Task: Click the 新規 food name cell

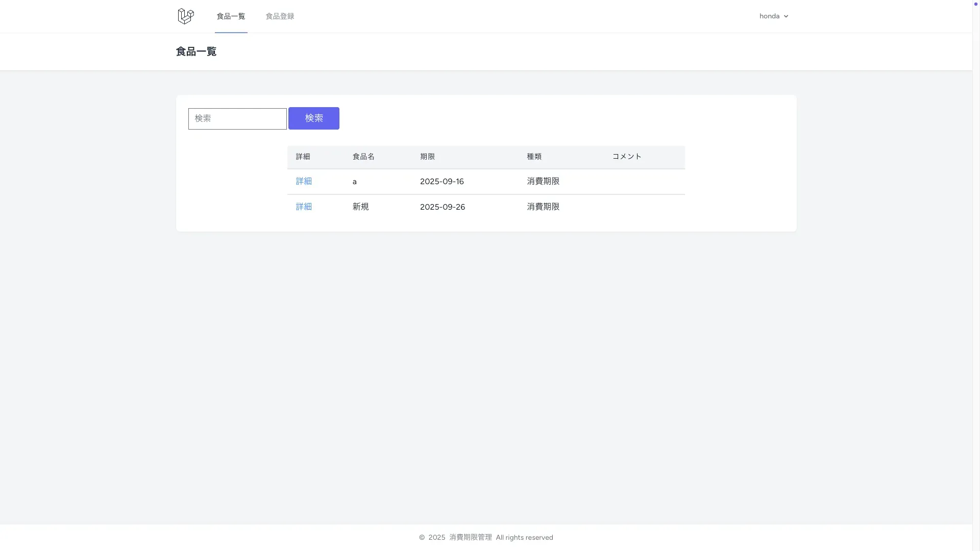Action: coord(360,207)
